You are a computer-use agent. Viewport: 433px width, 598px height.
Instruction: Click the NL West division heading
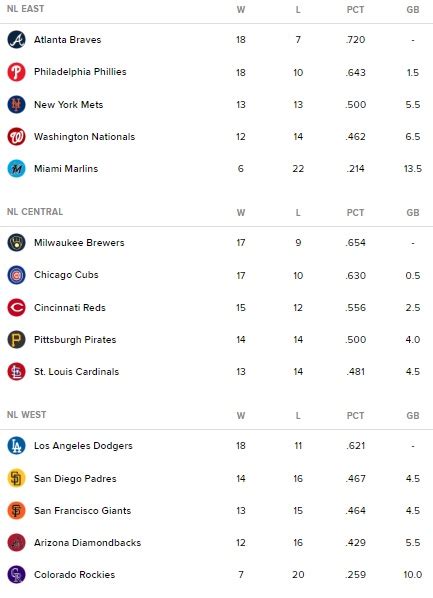coord(27,415)
